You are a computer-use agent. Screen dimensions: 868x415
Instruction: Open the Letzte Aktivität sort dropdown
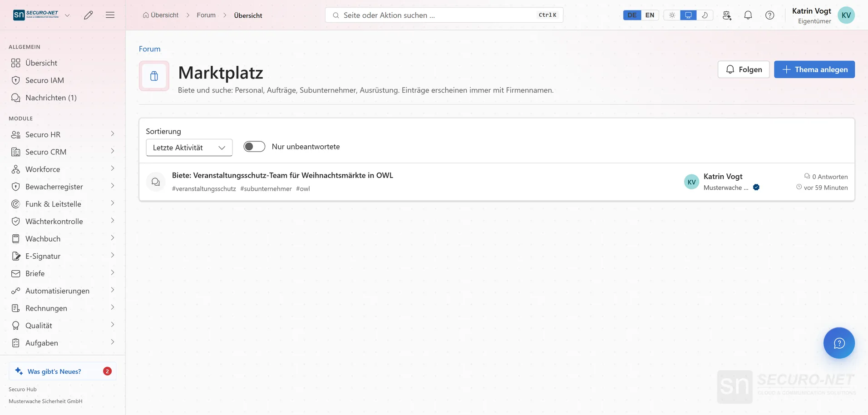pos(189,148)
